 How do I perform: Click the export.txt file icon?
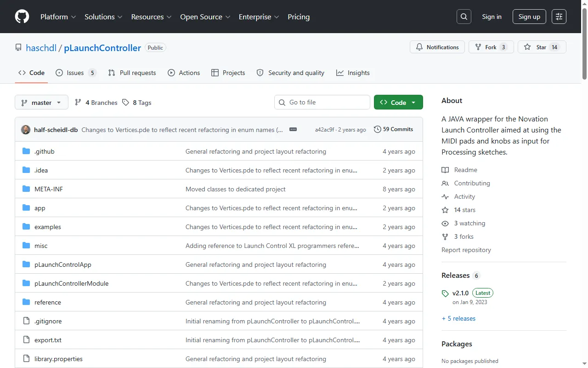pyautogui.click(x=26, y=340)
